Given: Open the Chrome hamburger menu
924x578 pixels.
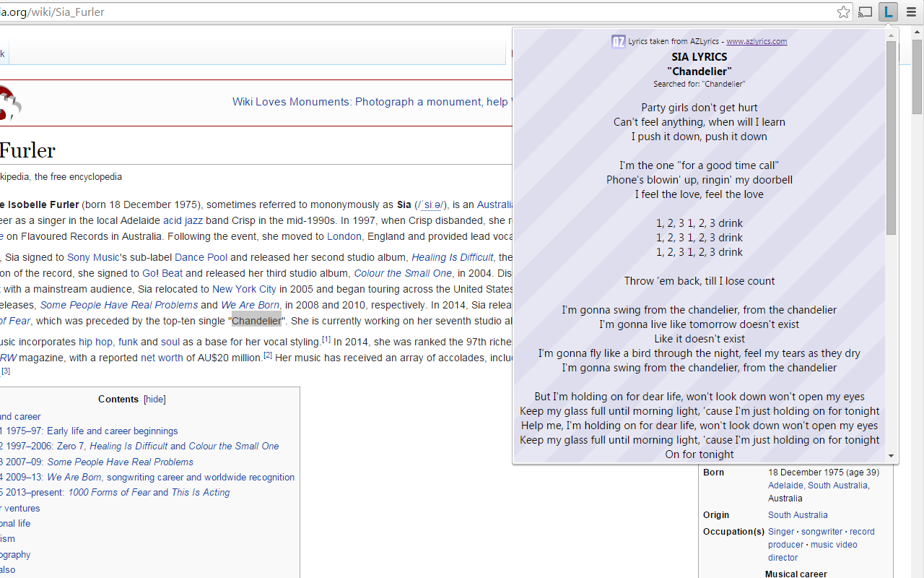Looking at the screenshot, I should pos(911,12).
